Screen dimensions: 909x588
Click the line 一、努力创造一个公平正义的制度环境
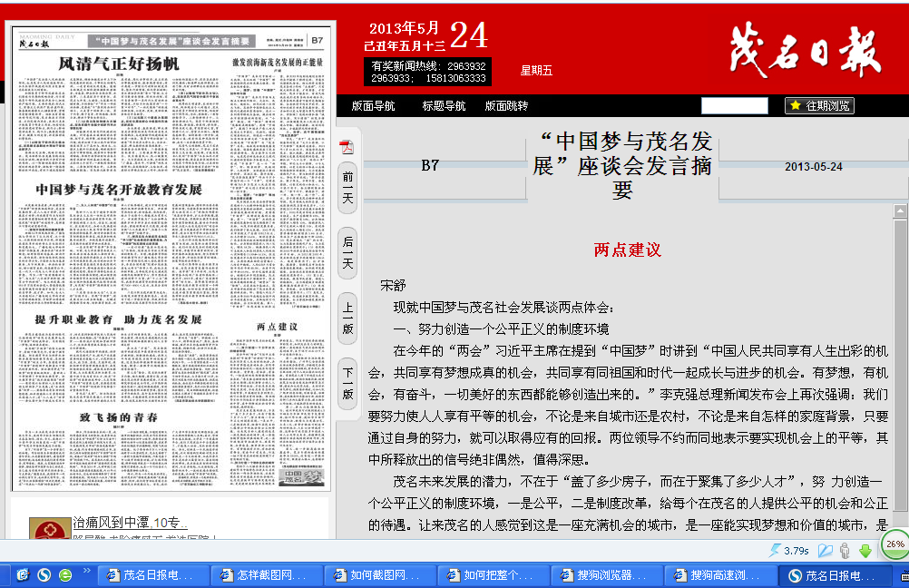point(501,329)
